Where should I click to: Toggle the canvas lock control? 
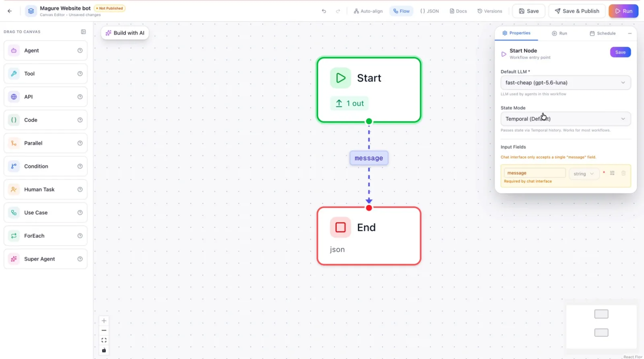tap(104, 350)
